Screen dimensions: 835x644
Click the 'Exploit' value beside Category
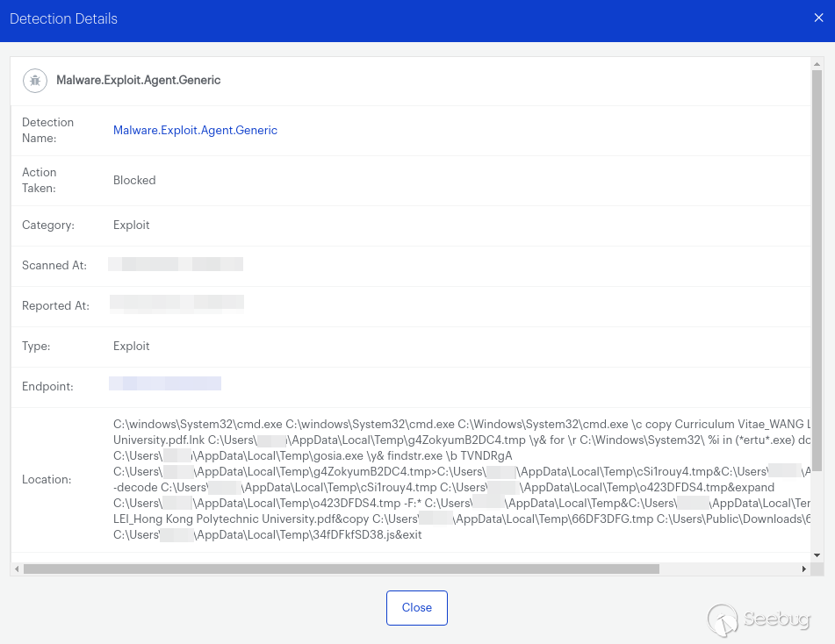[x=131, y=225]
